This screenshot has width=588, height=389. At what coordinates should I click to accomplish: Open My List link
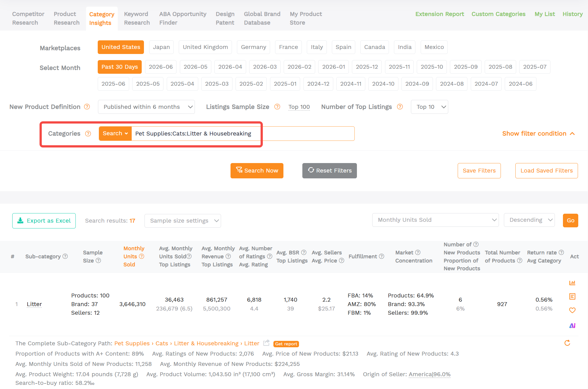[545, 14]
